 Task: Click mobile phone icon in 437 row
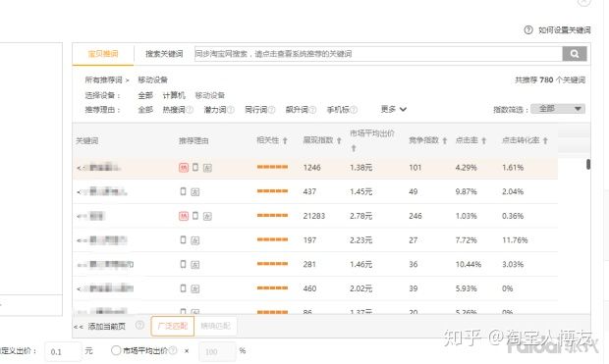183,191
